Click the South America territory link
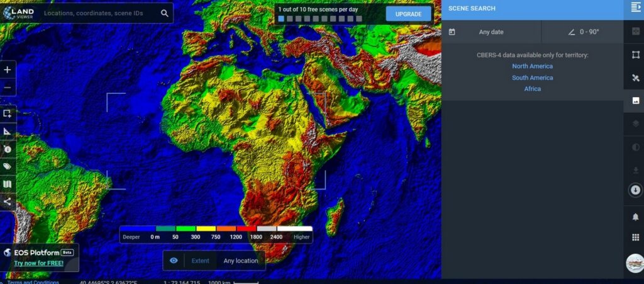This screenshot has width=644, height=284. (x=532, y=78)
